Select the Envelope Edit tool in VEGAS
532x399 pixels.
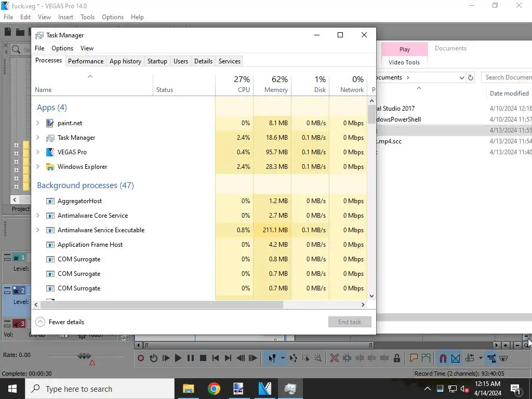pyautogui.click(x=293, y=358)
